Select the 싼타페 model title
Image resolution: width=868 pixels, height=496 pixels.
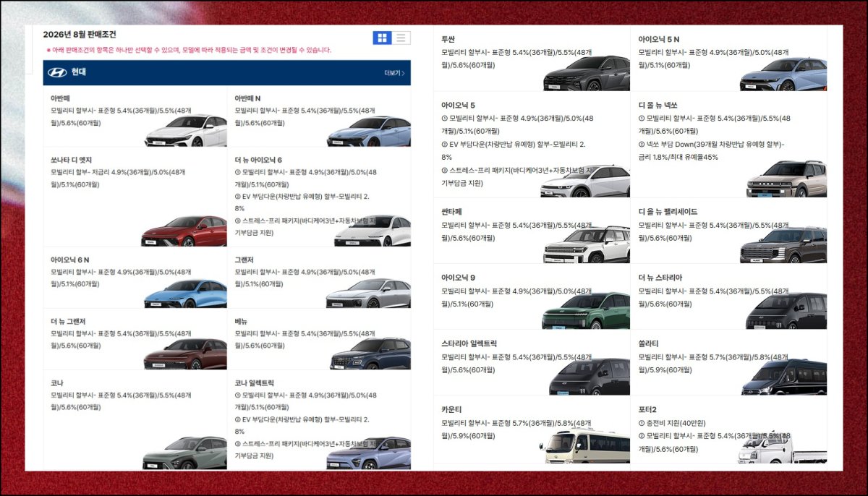coord(451,212)
